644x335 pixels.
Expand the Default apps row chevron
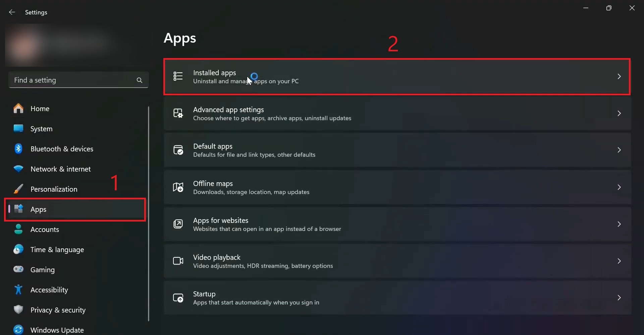tap(619, 150)
